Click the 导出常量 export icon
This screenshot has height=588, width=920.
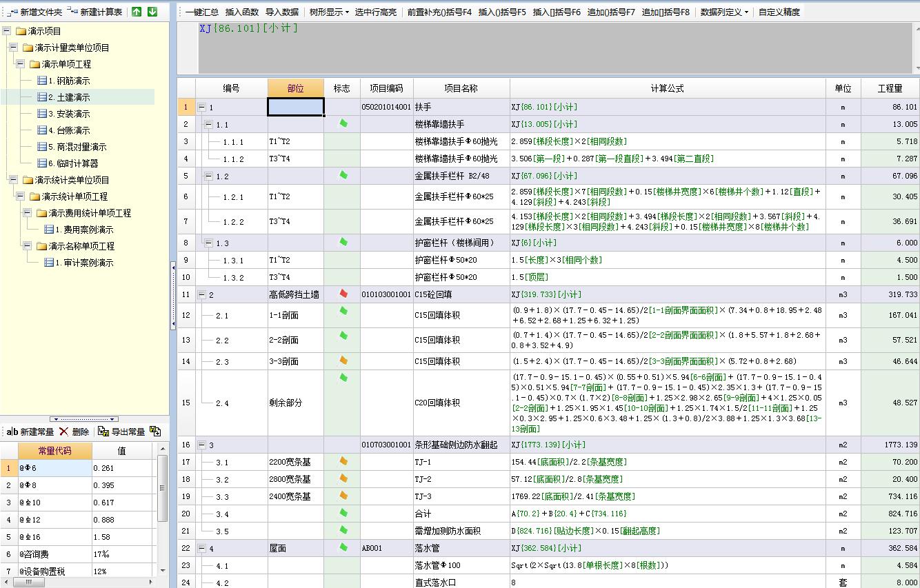pyautogui.click(x=124, y=430)
